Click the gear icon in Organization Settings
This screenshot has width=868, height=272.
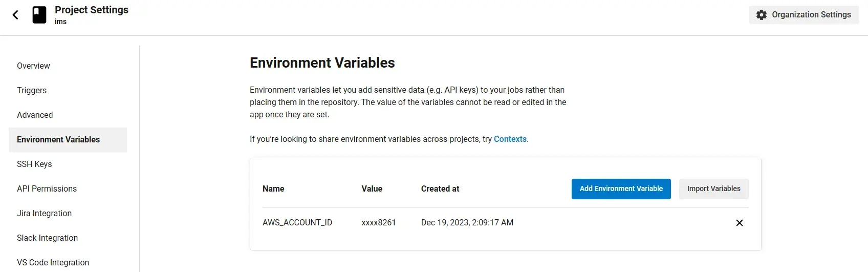point(762,15)
